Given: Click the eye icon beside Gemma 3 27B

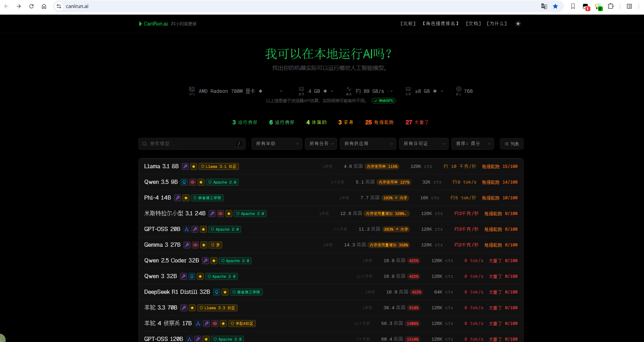Looking at the screenshot, I should tap(195, 245).
